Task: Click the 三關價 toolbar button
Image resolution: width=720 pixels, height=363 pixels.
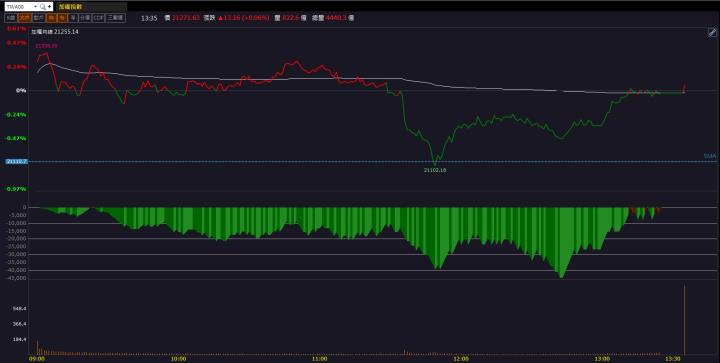Action: (115, 18)
